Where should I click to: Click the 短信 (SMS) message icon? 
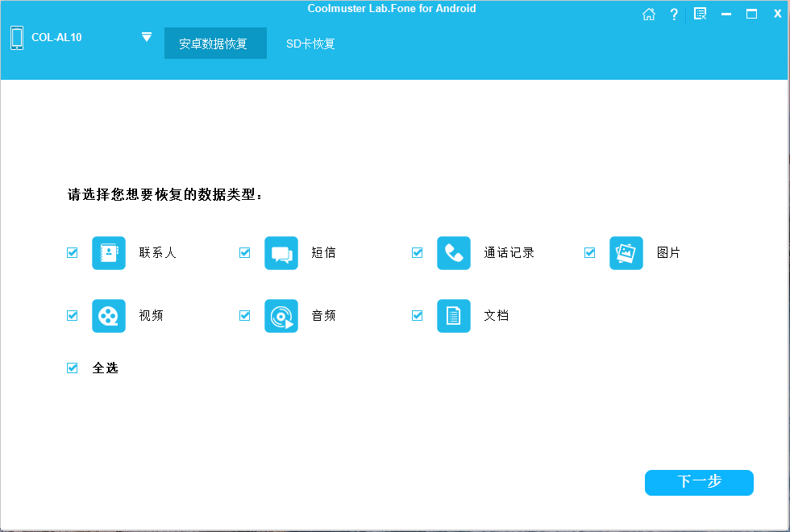[281, 252]
